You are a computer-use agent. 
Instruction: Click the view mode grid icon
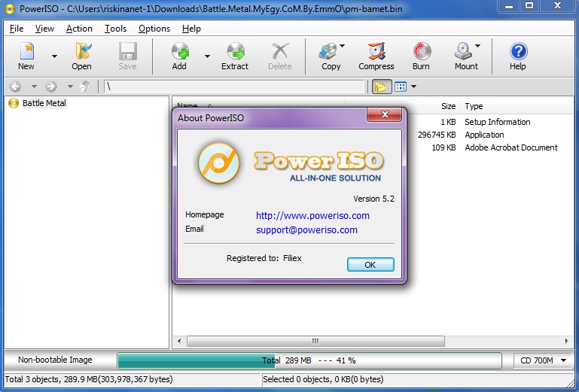point(401,87)
